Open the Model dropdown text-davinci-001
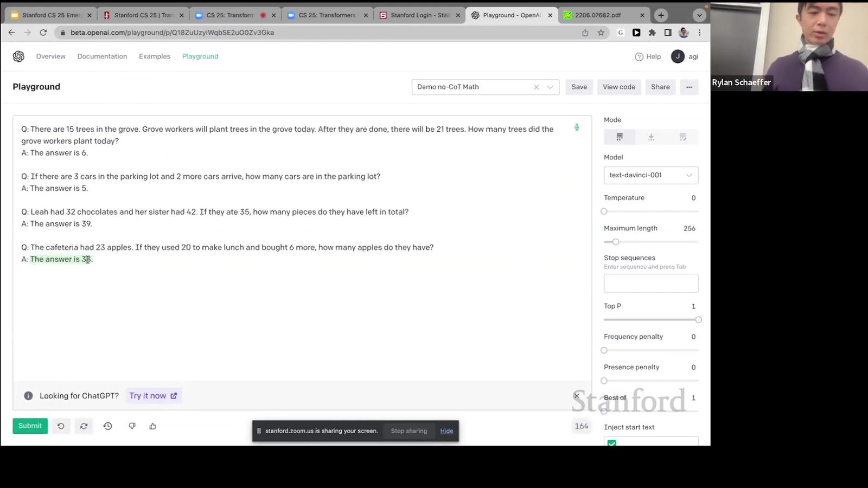The image size is (868, 488). click(x=651, y=175)
